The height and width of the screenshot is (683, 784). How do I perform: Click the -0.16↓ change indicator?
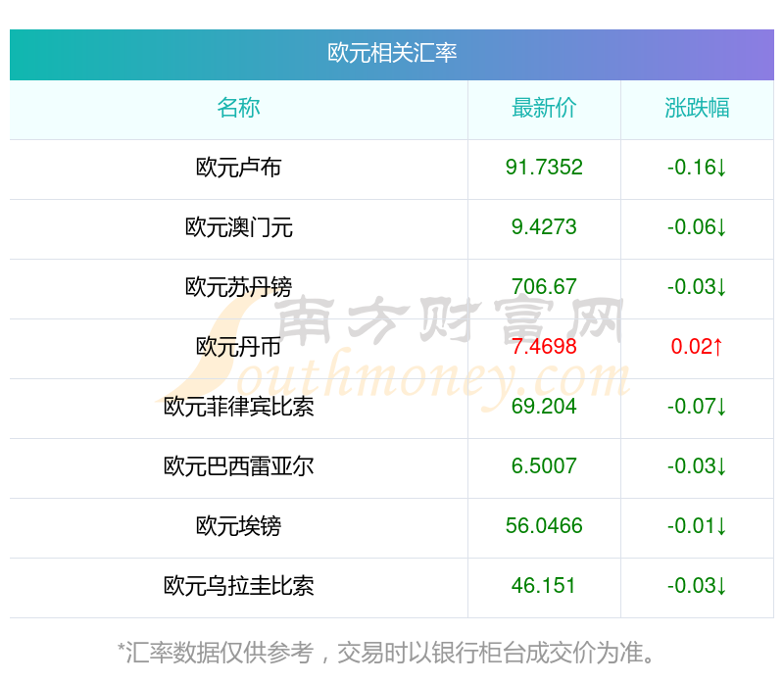697,168
